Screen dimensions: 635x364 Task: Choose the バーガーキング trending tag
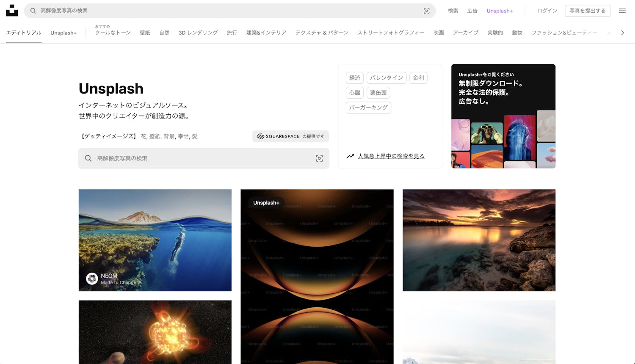pos(368,108)
